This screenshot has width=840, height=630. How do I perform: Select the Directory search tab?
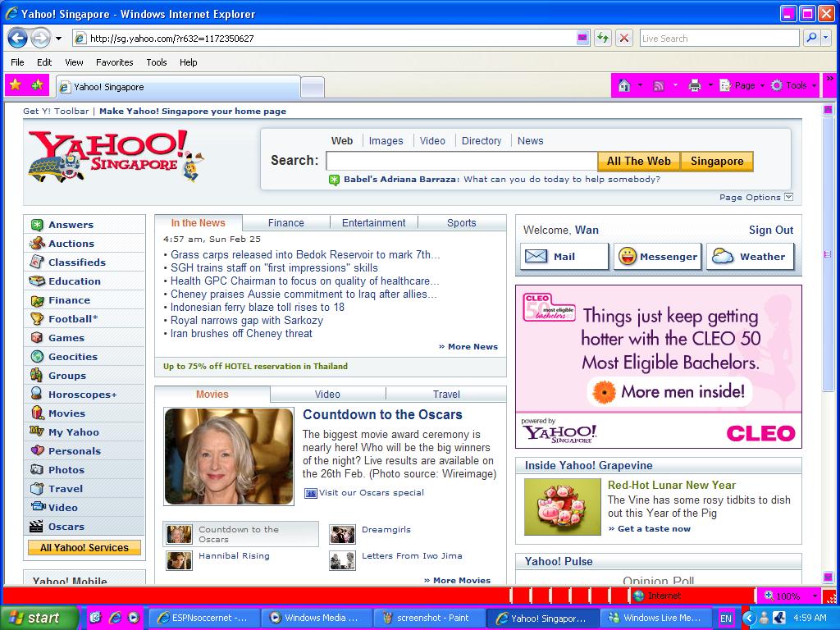pyautogui.click(x=481, y=141)
